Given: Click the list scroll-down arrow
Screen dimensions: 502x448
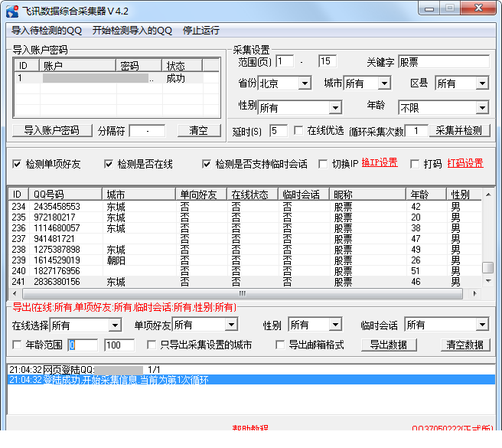Looking at the screenshot, I should pos(488,281).
